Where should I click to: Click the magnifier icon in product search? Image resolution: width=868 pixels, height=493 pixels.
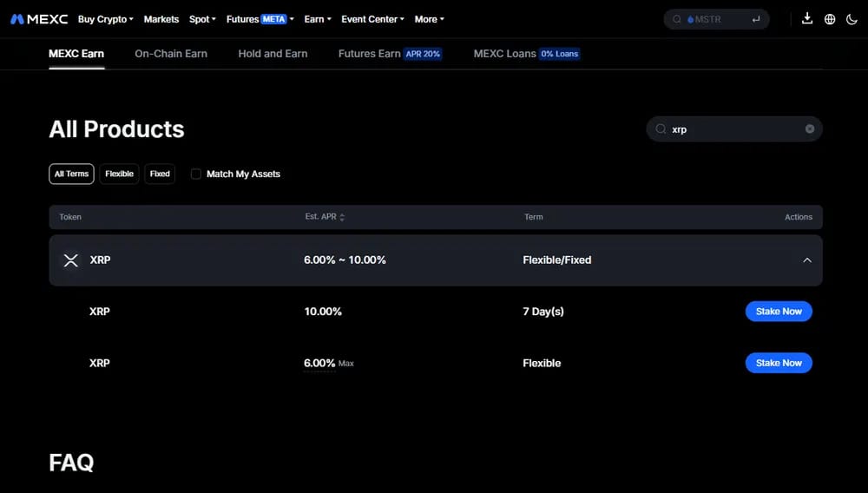[x=661, y=129]
